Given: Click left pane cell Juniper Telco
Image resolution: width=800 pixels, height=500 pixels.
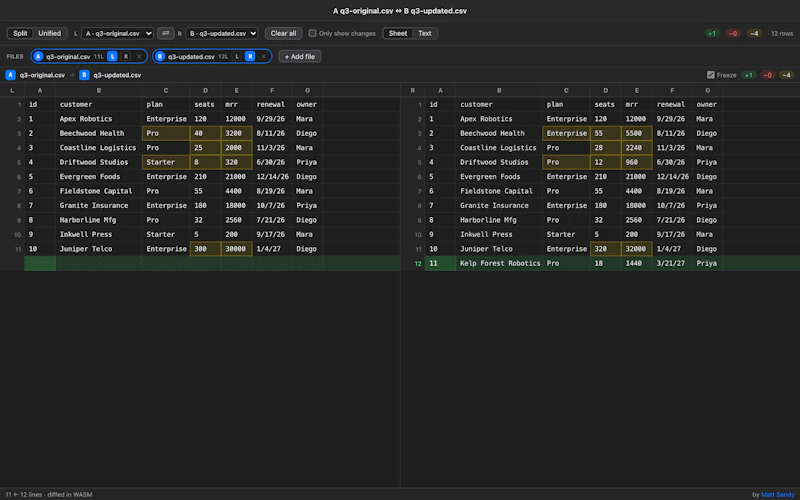Looking at the screenshot, I should (99, 249).
